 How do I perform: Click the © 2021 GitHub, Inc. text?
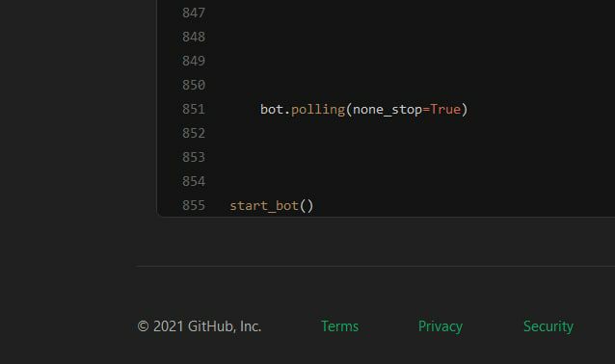(x=200, y=326)
